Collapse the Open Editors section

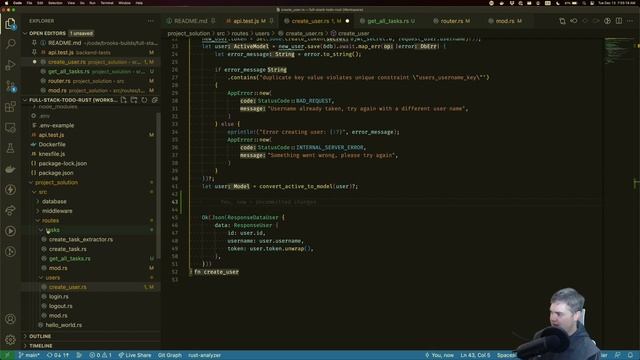coord(25,33)
